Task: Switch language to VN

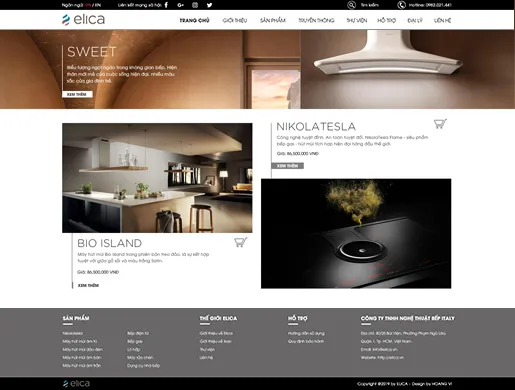Action: pyautogui.click(x=88, y=5)
